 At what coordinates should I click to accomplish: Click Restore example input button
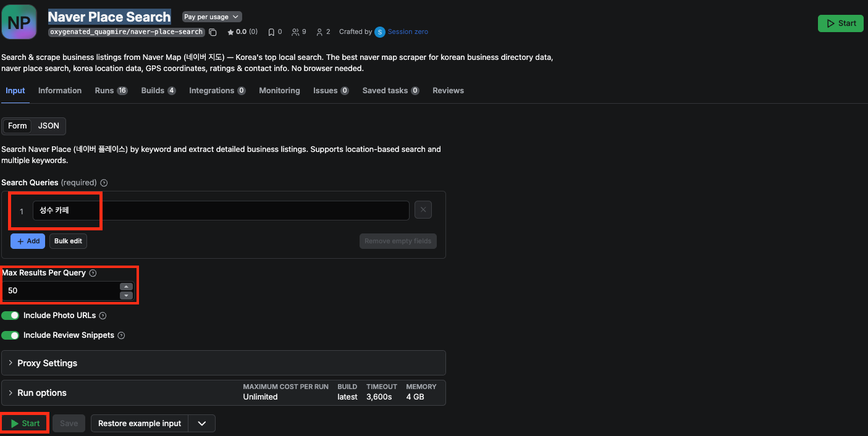point(140,424)
